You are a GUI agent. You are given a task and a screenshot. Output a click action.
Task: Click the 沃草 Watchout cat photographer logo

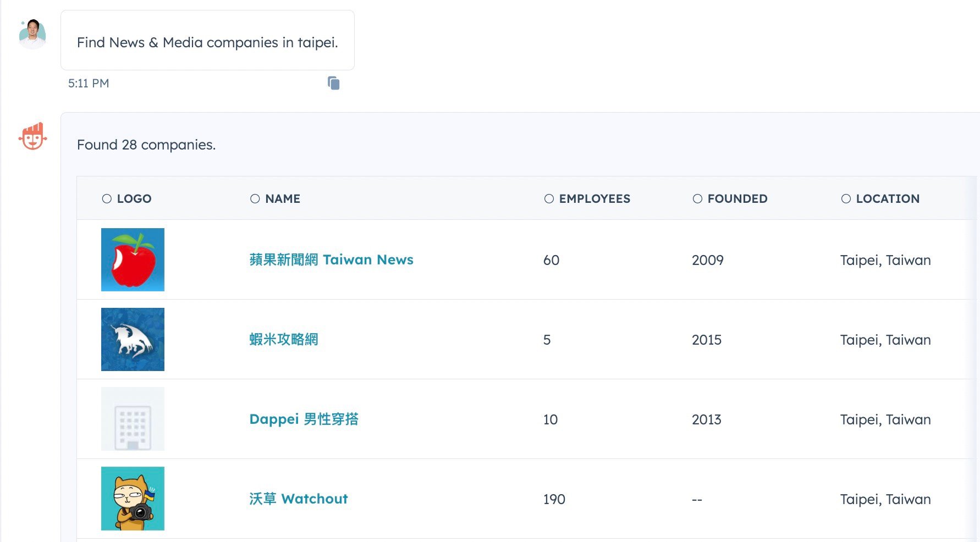click(132, 498)
